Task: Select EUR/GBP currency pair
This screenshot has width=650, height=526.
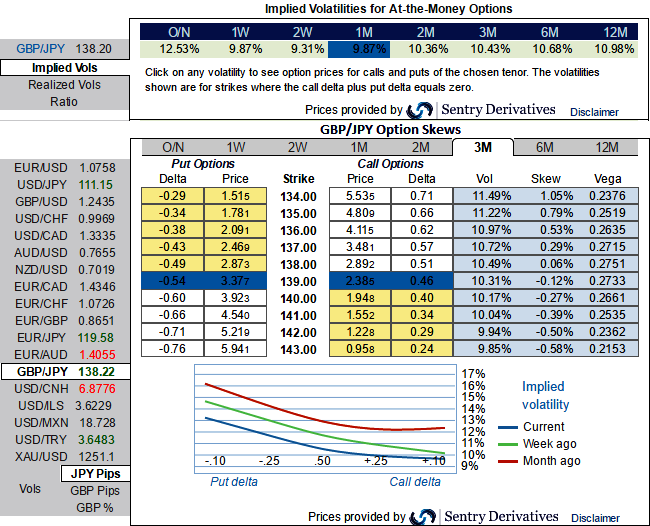Action: pyautogui.click(x=65, y=321)
